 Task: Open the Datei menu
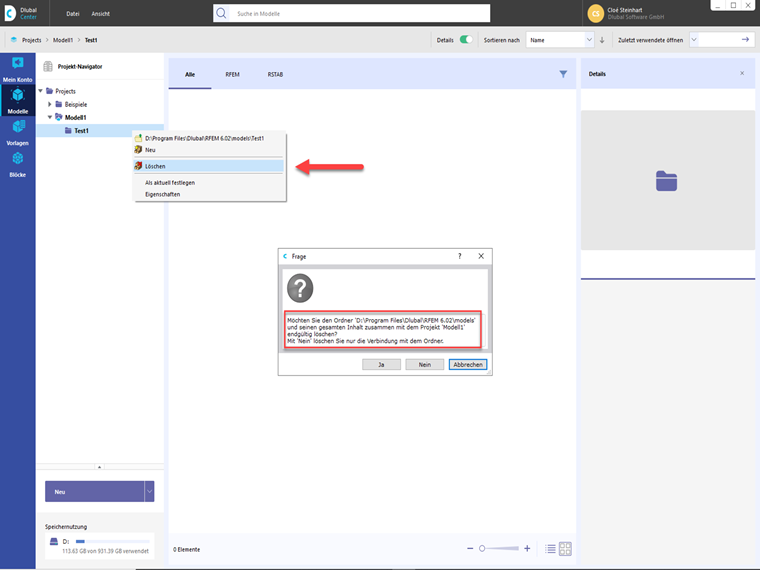pyautogui.click(x=73, y=14)
